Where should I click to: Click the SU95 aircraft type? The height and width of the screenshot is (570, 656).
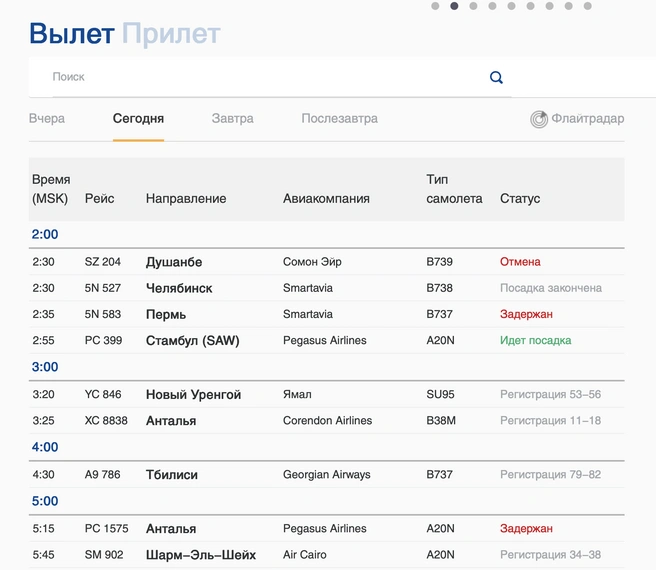440,395
